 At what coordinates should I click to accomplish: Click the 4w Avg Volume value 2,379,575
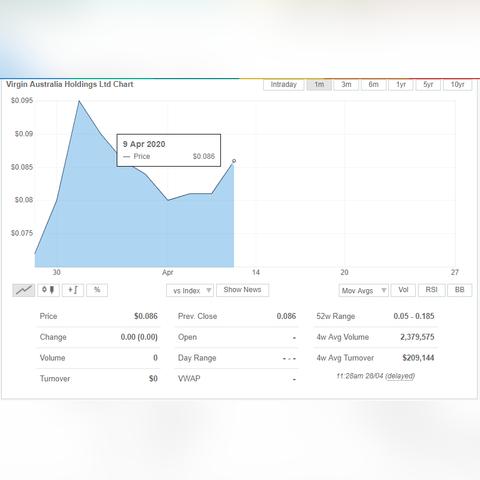[x=417, y=337]
